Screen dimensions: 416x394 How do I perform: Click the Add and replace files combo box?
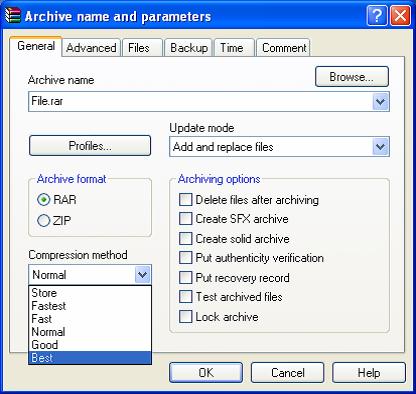pos(279,147)
